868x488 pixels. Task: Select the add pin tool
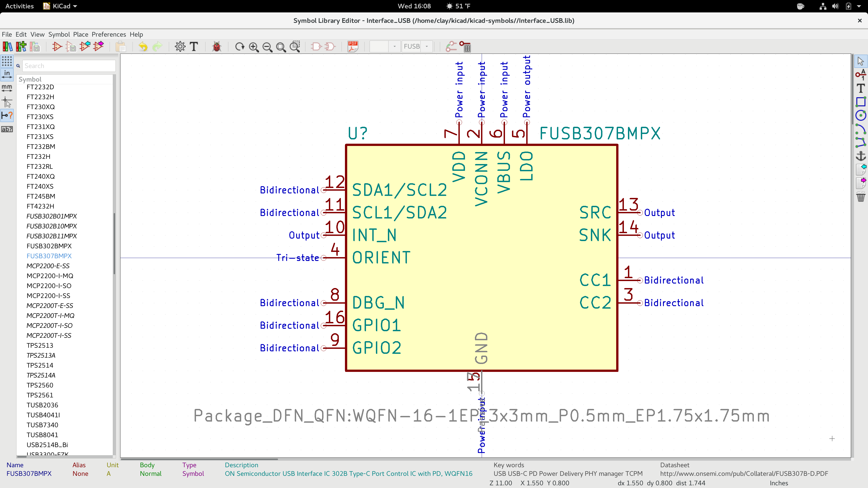[861, 75]
